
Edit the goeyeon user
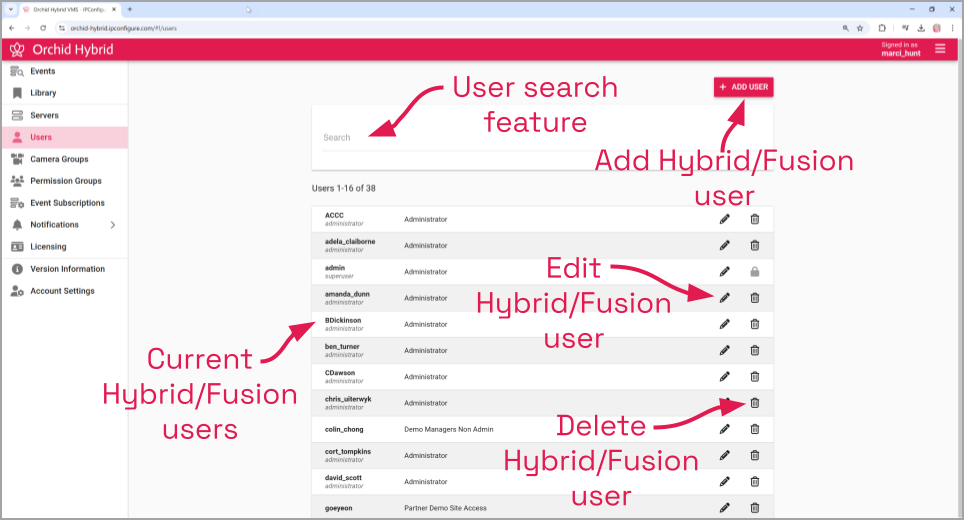pyautogui.click(x=725, y=508)
